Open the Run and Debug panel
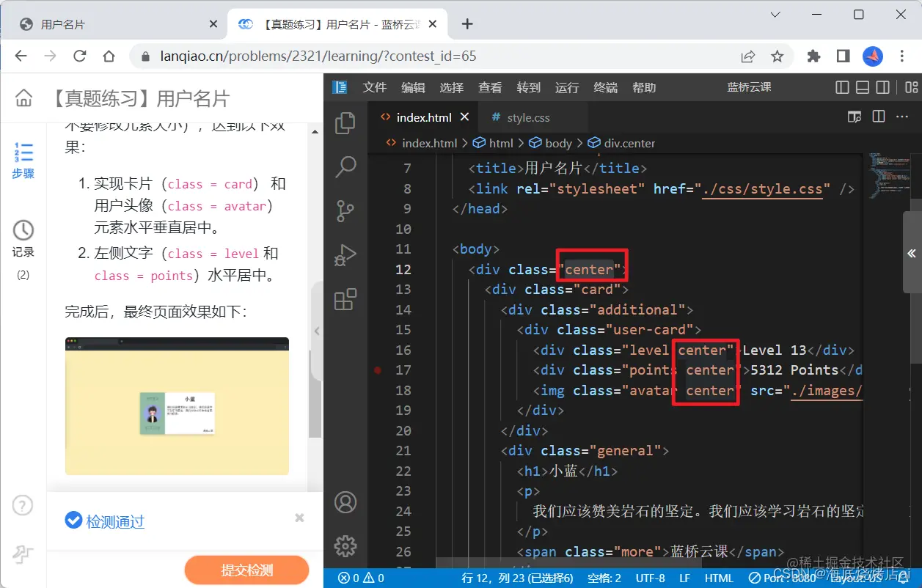922x588 pixels. [345, 255]
